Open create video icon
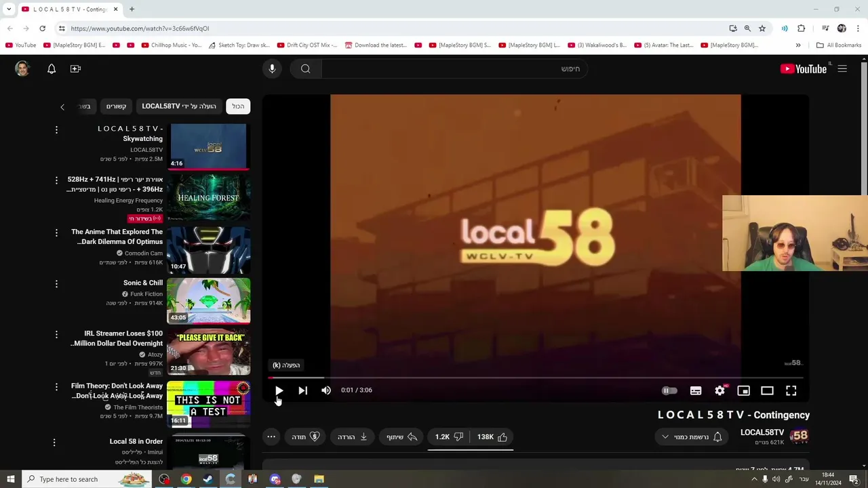 click(x=75, y=68)
